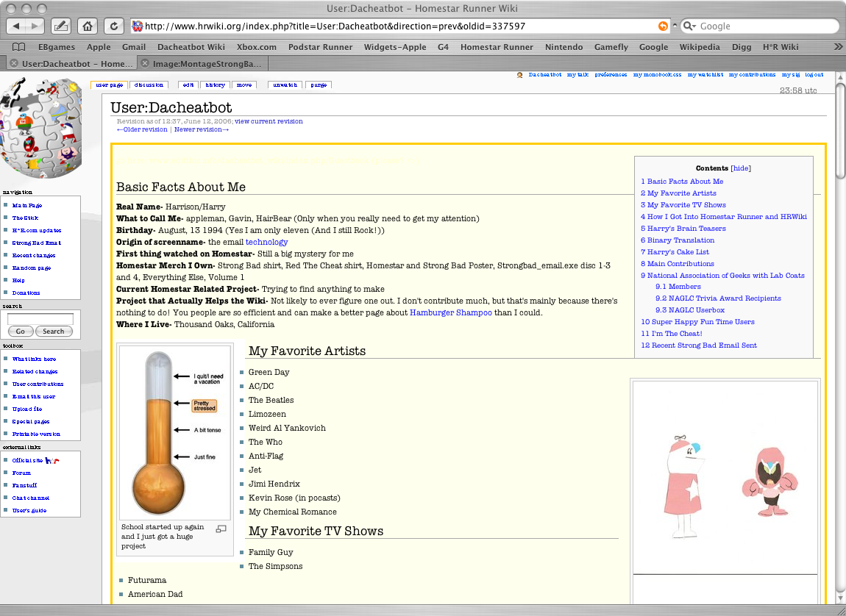Open my contributions link
This screenshot has height=616, width=846.
(x=752, y=75)
